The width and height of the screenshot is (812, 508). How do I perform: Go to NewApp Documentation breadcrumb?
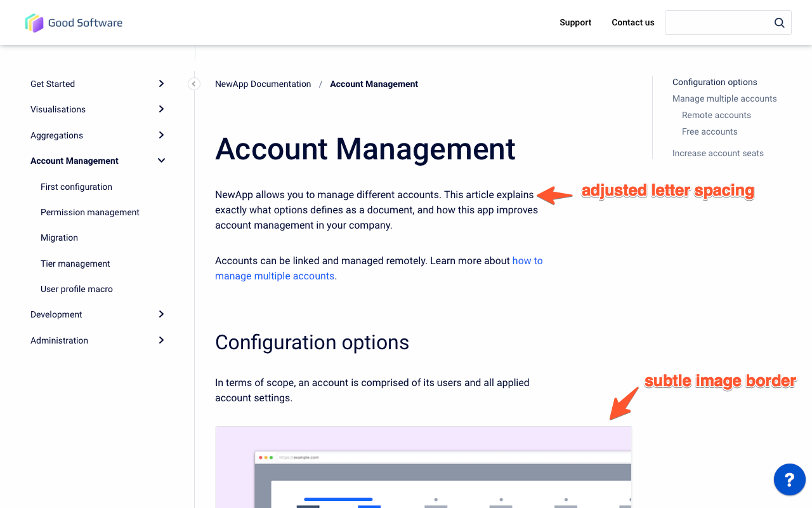pyautogui.click(x=263, y=84)
